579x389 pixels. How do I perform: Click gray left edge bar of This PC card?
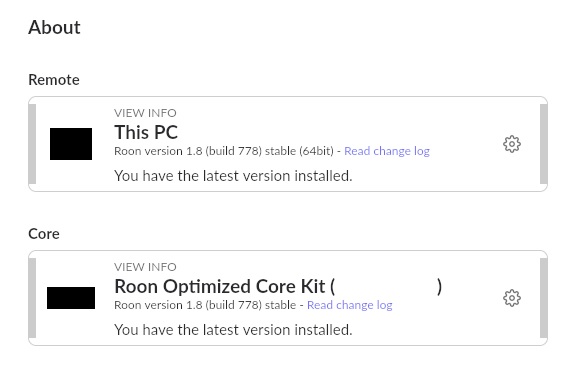point(32,144)
